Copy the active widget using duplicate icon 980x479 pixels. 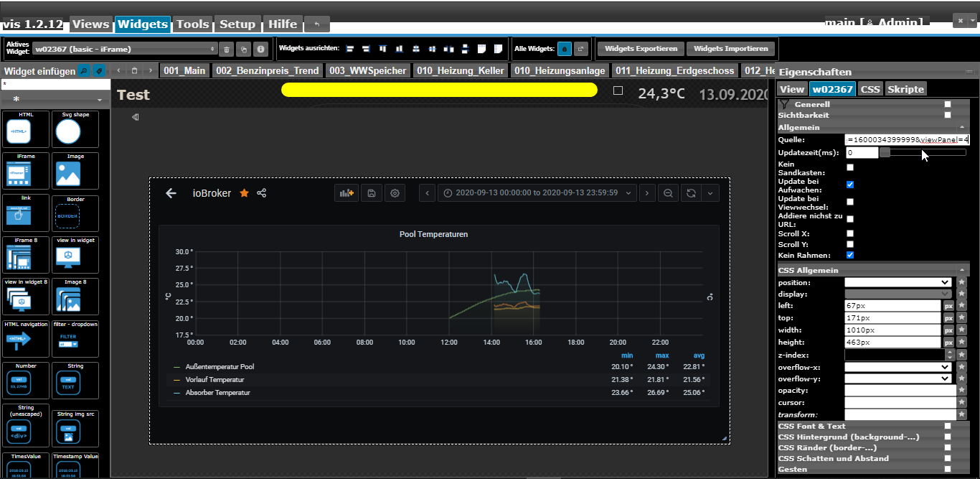click(x=244, y=50)
